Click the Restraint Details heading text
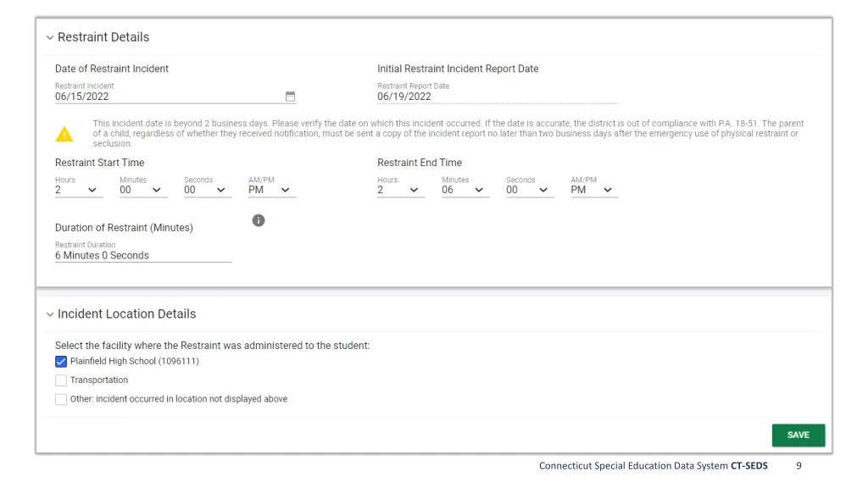The width and height of the screenshot is (868, 488). 103,37
